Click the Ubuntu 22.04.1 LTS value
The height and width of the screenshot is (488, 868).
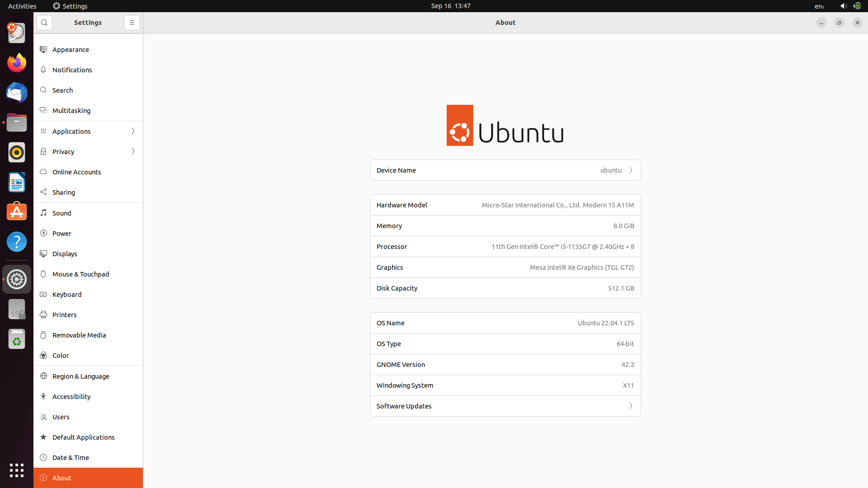tap(606, 323)
